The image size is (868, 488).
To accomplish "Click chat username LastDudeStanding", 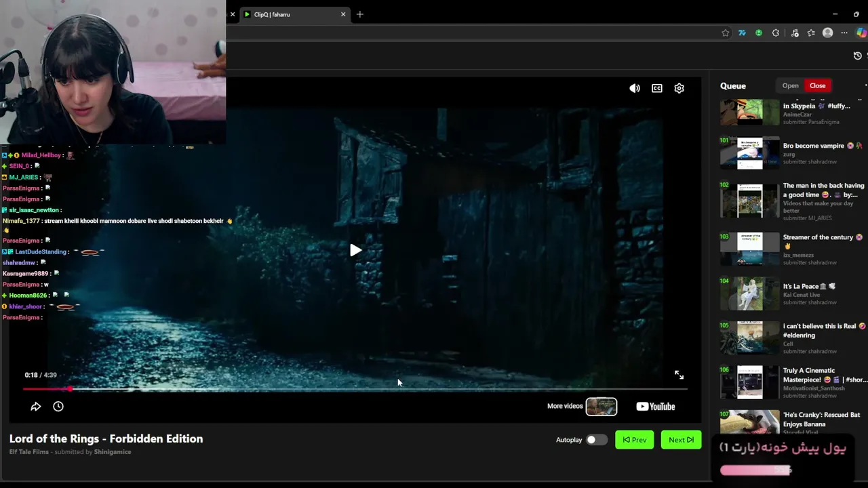I will (x=41, y=251).
